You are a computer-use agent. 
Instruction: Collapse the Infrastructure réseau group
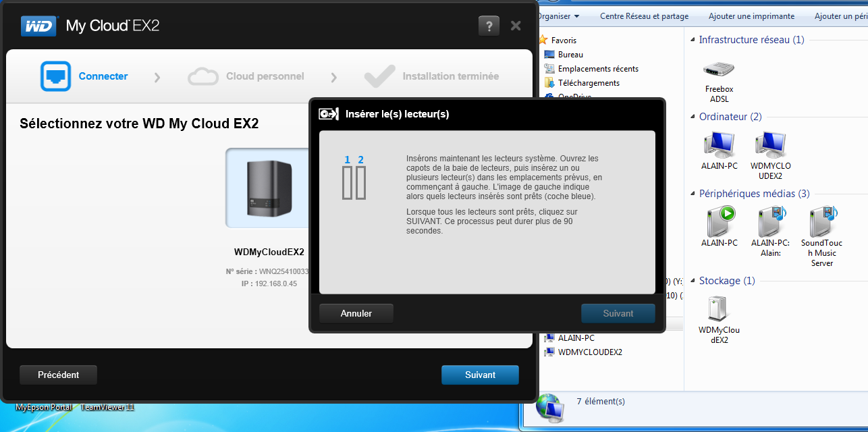point(693,40)
